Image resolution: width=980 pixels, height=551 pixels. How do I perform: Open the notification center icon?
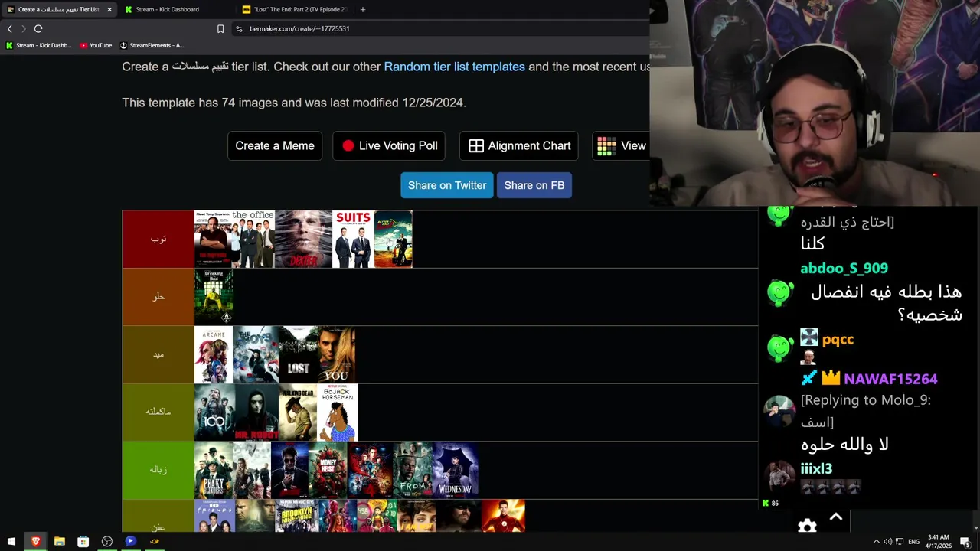tap(965, 542)
